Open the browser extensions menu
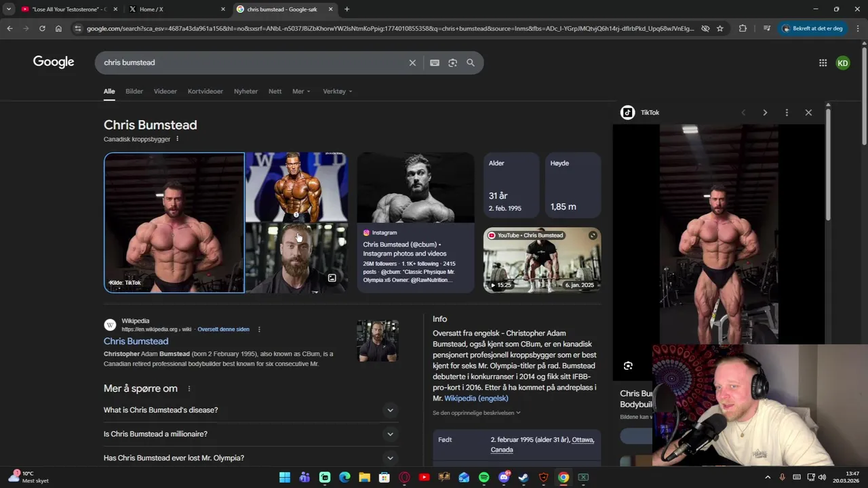 [x=743, y=28]
